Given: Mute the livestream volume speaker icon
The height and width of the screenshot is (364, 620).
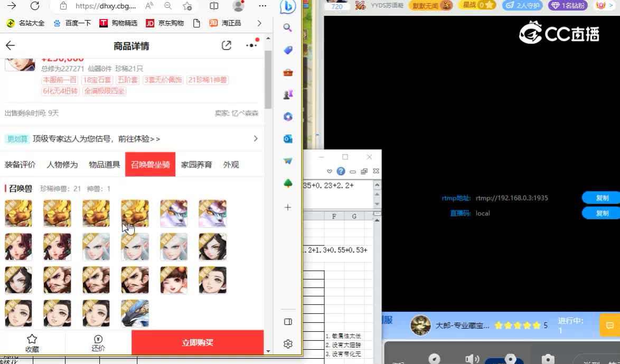Looking at the screenshot, I should click(472, 358).
